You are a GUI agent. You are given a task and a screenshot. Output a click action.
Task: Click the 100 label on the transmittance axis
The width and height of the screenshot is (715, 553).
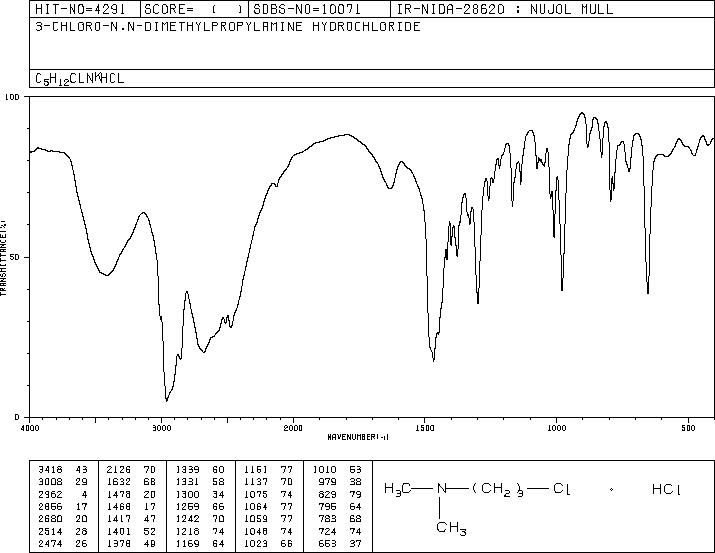click(12, 97)
